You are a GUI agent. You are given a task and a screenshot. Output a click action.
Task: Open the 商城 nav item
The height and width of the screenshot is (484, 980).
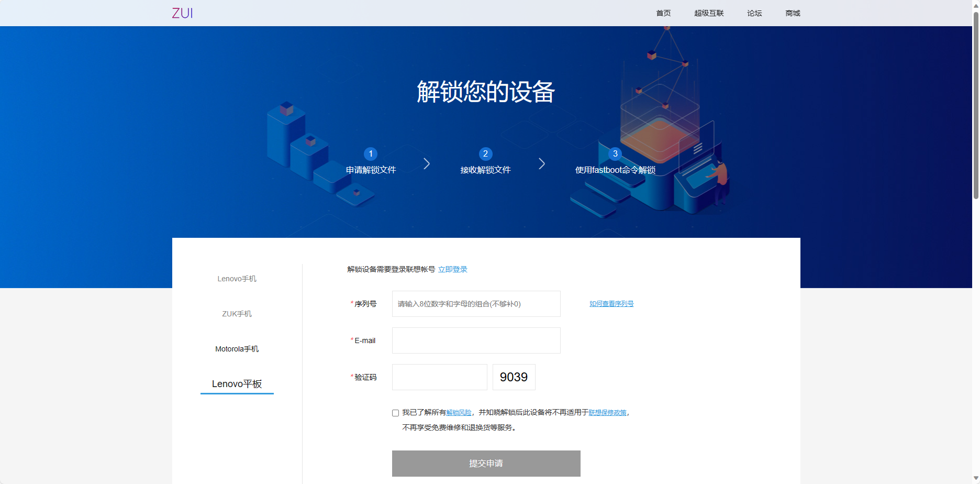[793, 13]
